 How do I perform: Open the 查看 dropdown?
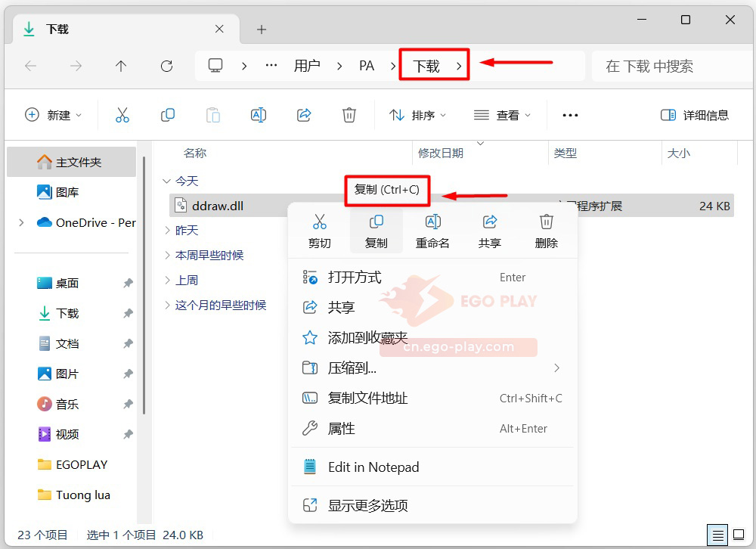502,115
